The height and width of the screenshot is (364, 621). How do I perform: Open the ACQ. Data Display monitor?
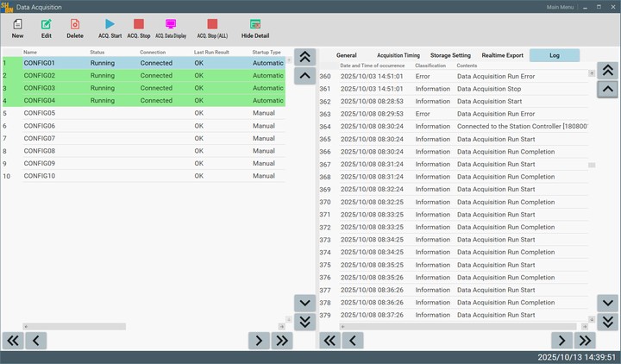click(170, 25)
